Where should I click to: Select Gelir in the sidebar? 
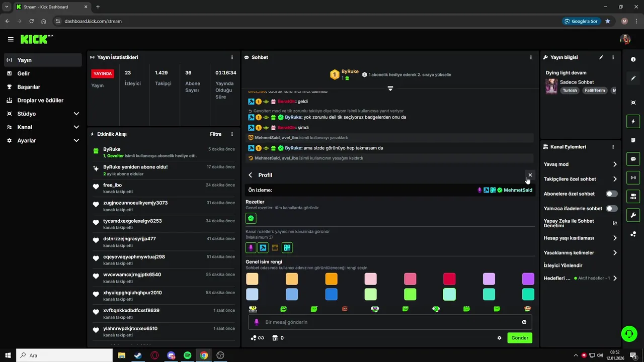click(43, 73)
